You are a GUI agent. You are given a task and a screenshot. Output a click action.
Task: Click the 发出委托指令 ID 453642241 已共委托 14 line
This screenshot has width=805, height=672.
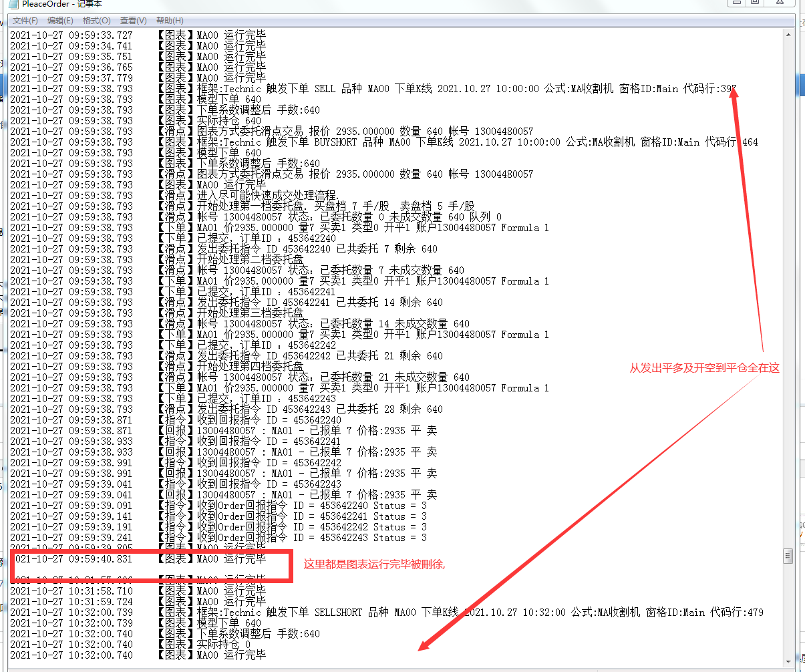[x=226, y=302]
